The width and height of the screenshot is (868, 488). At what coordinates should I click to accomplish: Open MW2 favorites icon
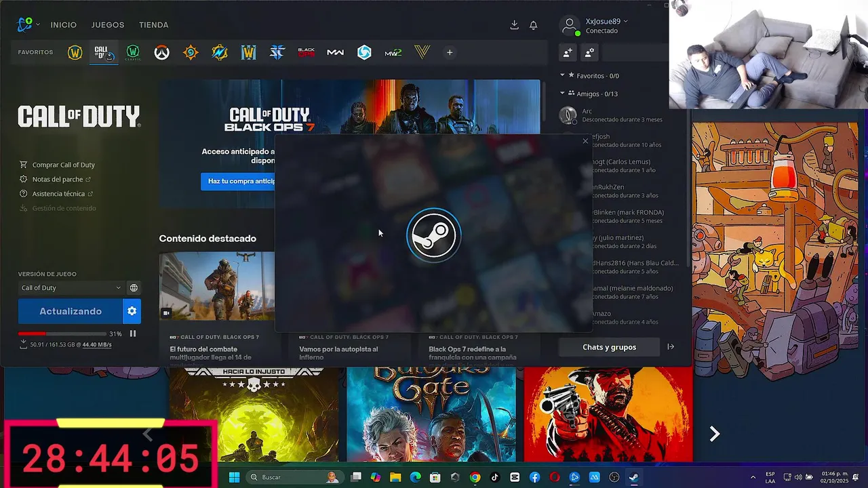coord(393,52)
